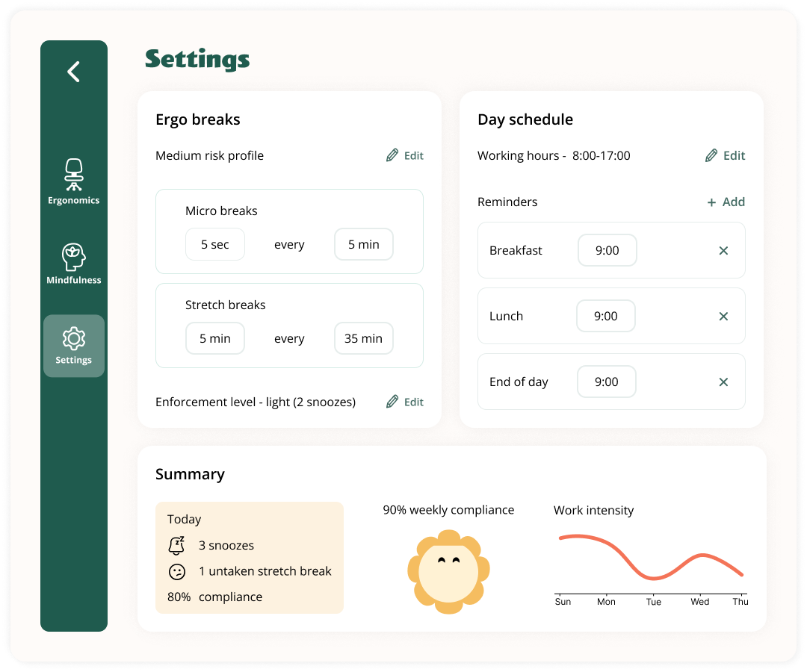Screen dimensions: 807x672
Task: Dismiss the End of day reminder
Action: coord(723,382)
